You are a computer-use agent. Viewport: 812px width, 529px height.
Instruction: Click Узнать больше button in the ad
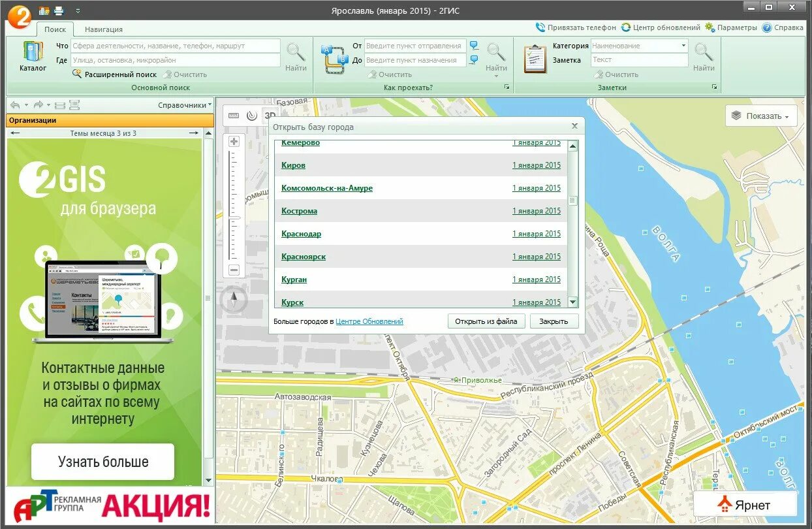coord(103,462)
